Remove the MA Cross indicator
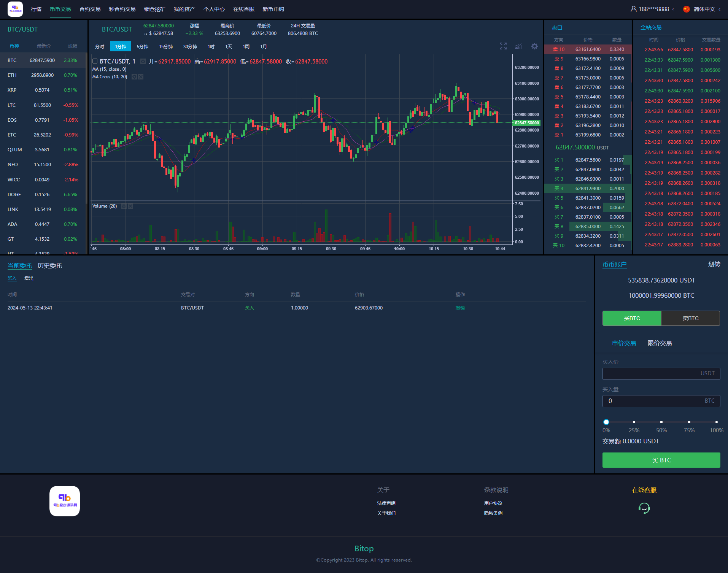The height and width of the screenshot is (573, 728). coord(141,77)
